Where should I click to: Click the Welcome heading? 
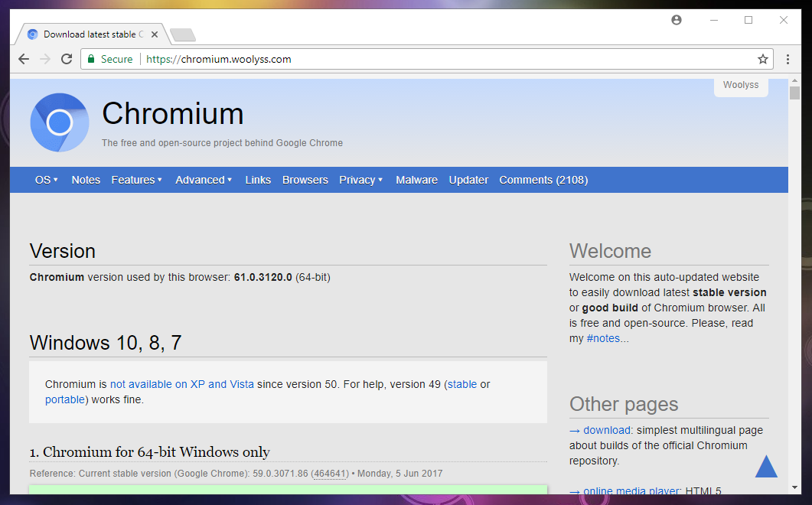coord(610,251)
